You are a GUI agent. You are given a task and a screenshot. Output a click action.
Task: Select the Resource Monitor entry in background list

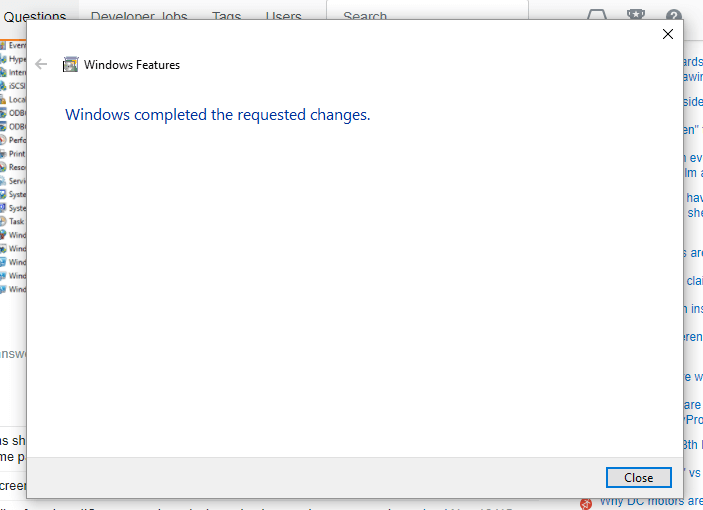tap(13, 167)
